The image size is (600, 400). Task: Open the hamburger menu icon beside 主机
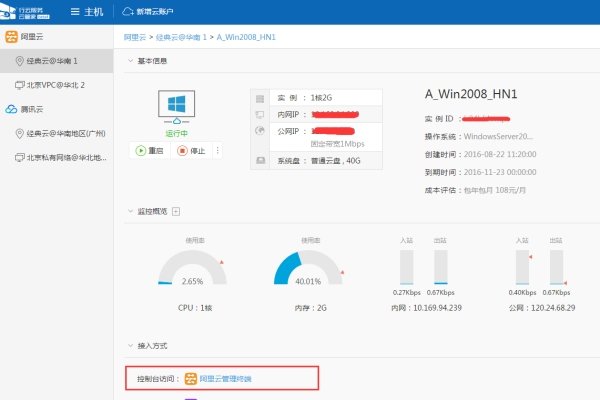75,12
